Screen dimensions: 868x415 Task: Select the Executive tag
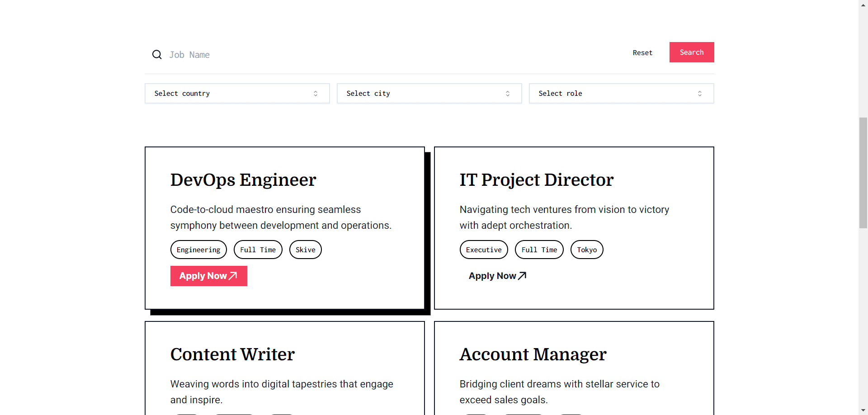pos(484,250)
